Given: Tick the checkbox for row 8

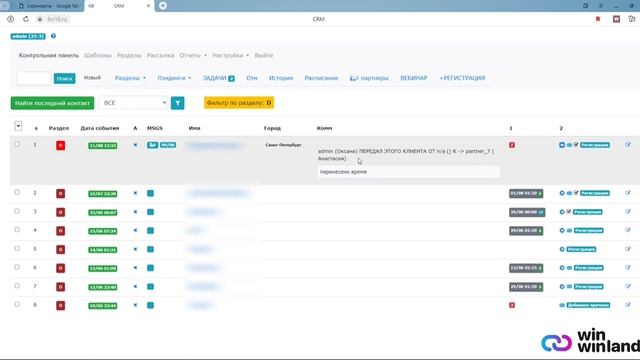Looking at the screenshot, I should coord(17,304).
